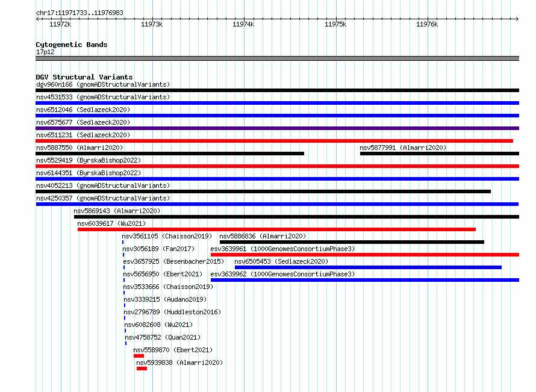
Task: Open esv3639962 1000GenomesConsortiumPhase3 label
Action: click(x=282, y=274)
